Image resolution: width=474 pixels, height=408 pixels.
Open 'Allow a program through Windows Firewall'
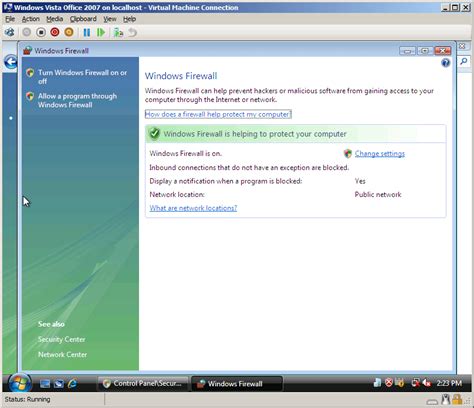(x=77, y=100)
